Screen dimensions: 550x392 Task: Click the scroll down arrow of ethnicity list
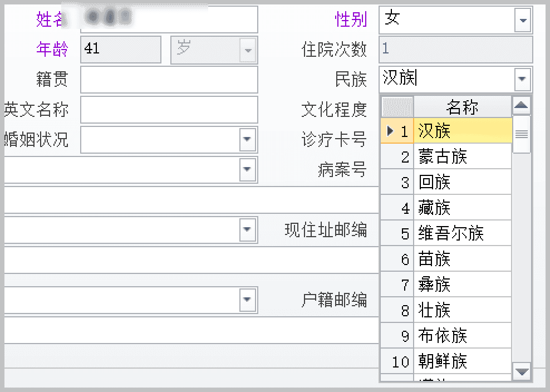(x=521, y=371)
